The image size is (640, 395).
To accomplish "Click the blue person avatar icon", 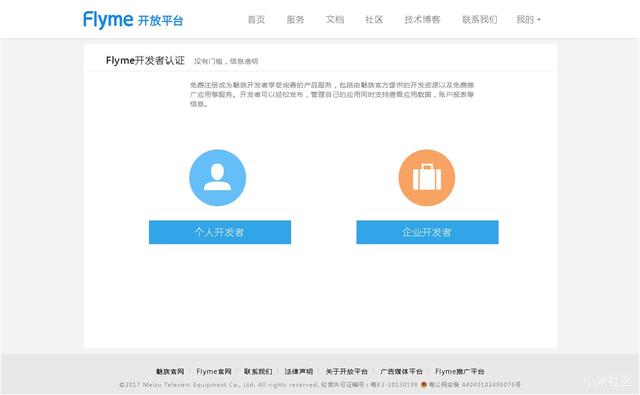I will tap(218, 178).
